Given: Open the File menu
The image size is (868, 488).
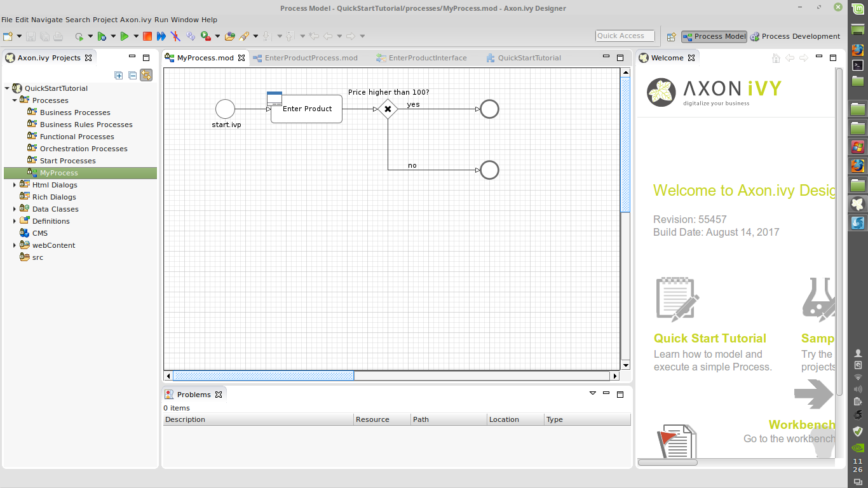Looking at the screenshot, I should tap(7, 20).
